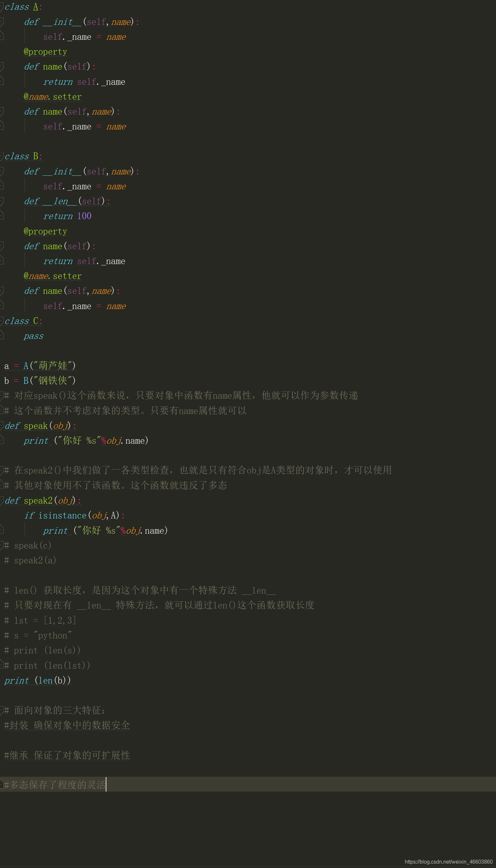
Task: Click the comment '#封装 确保对象中的数据安全'
Action: (x=67, y=725)
